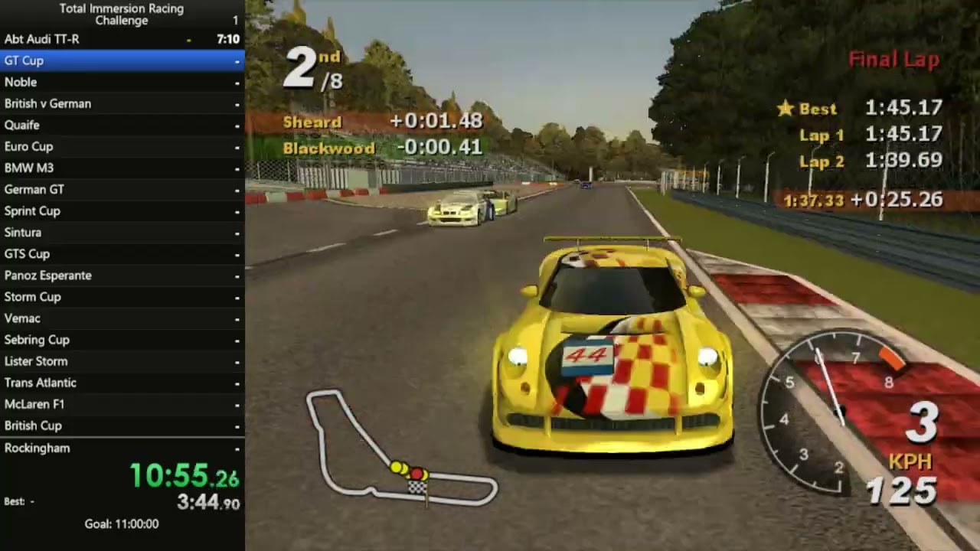Click the Total Immersion Racing Challenge title
The height and width of the screenshot is (551, 980).
(122, 15)
